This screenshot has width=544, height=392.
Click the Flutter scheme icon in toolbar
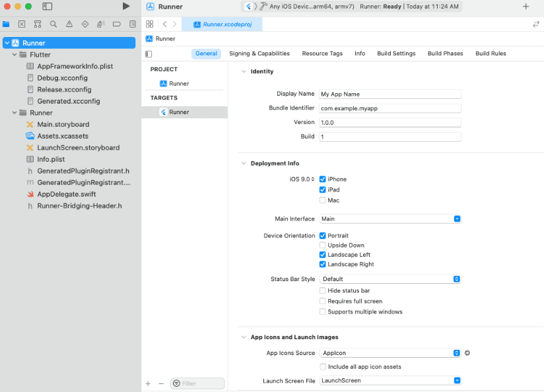248,6
